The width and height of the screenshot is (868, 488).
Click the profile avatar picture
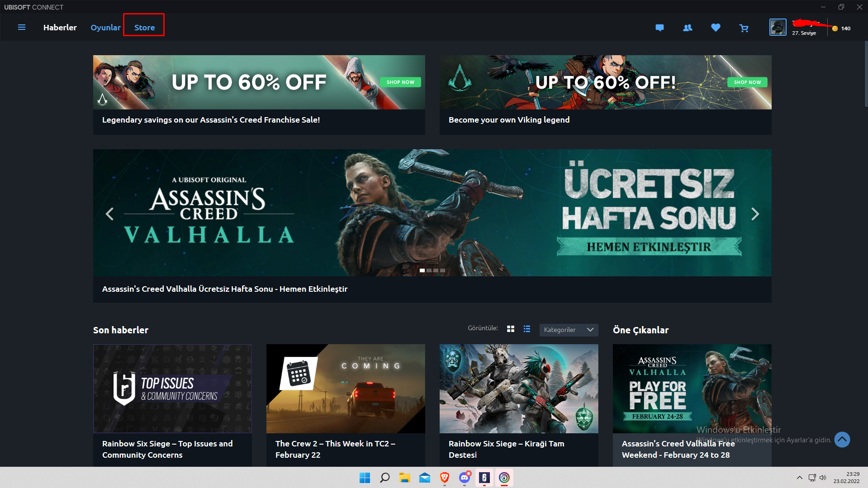coord(778,28)
